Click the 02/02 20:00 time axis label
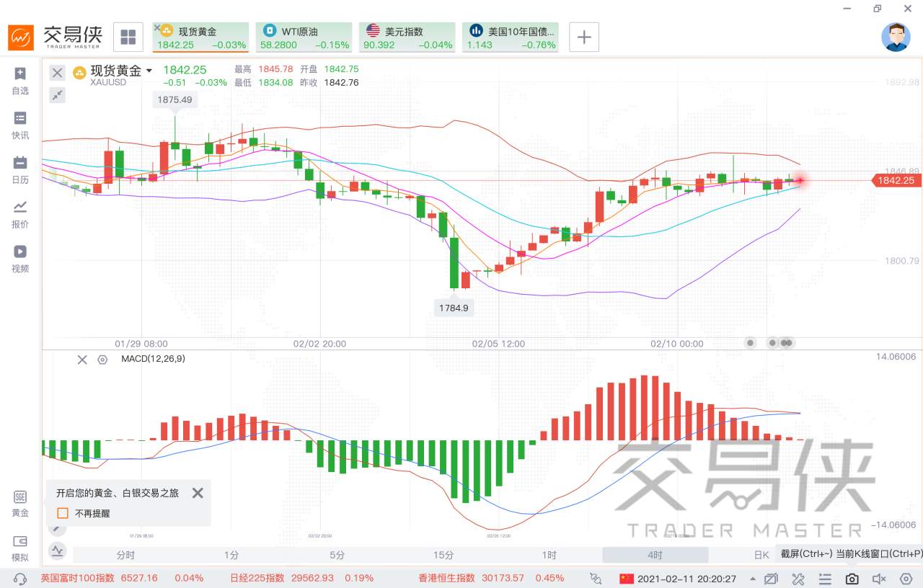Image resolution: width=923 pixels, height=588 pixels. [x=320, y=344]
